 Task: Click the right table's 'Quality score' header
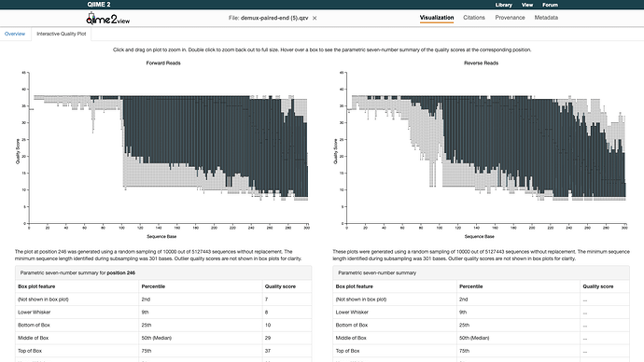pyautogui.click(x=598, y=286)
